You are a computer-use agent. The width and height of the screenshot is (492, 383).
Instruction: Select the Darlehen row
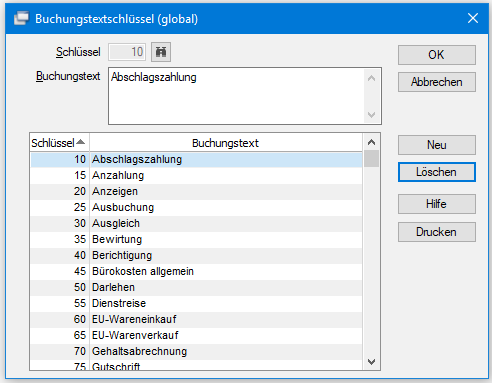196,287
